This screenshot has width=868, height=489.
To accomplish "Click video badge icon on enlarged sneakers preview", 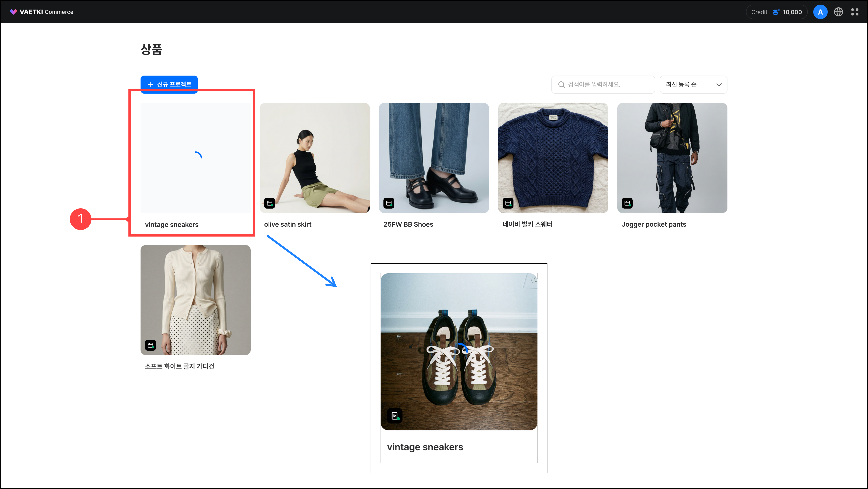I will pyautogui.click(x=395, y=416).
